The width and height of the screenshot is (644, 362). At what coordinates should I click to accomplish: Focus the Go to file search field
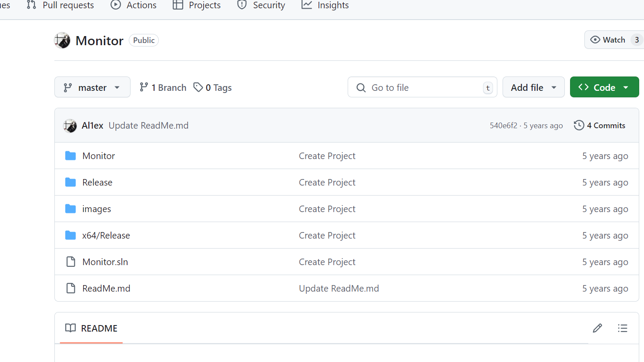422,87
